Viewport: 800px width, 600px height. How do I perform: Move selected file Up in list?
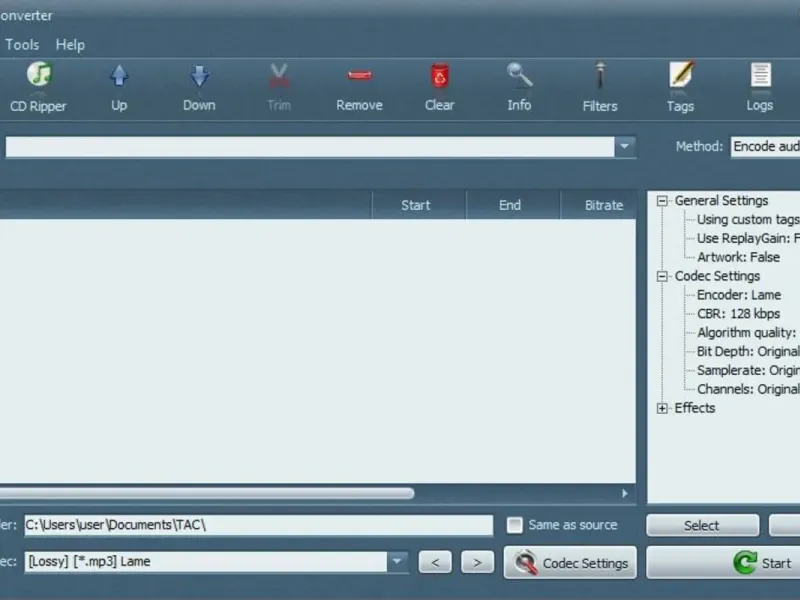(x=119, y=87)
